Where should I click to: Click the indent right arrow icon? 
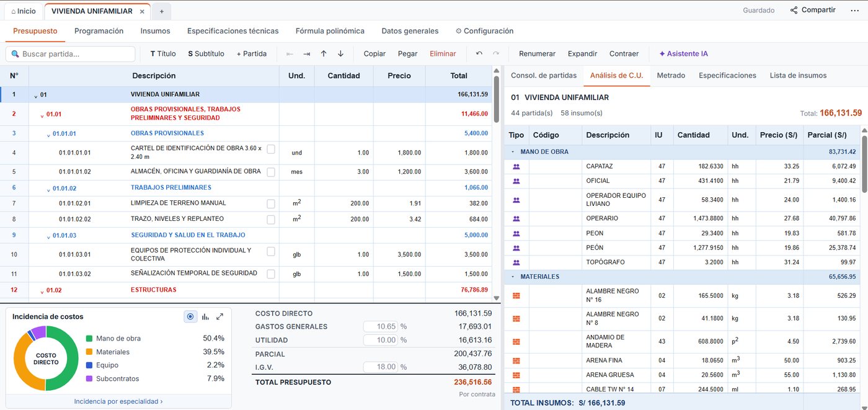[306, 54]
